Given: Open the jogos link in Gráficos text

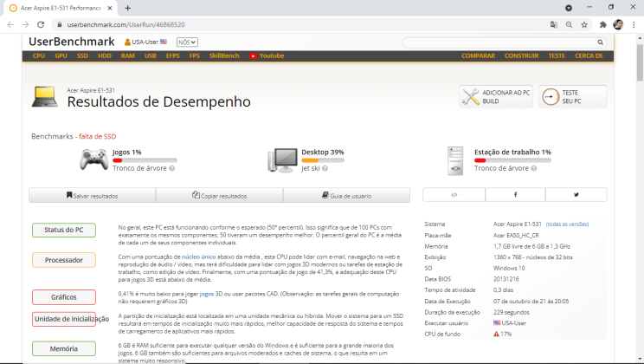Looking at the screenshot, I should tap(207, 294).
